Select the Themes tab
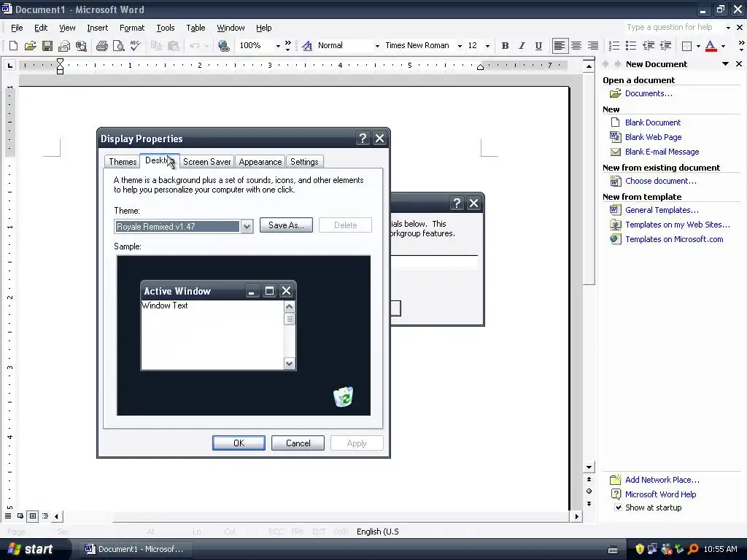This screenshot has width=747, height=560. (123, 162)
